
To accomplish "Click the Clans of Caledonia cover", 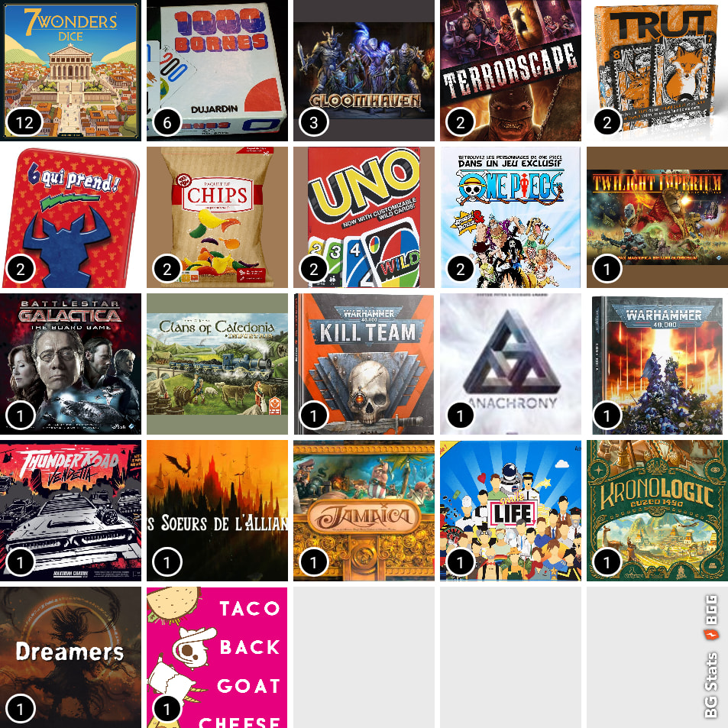I will pyautogui.click(x=217, y=364).
